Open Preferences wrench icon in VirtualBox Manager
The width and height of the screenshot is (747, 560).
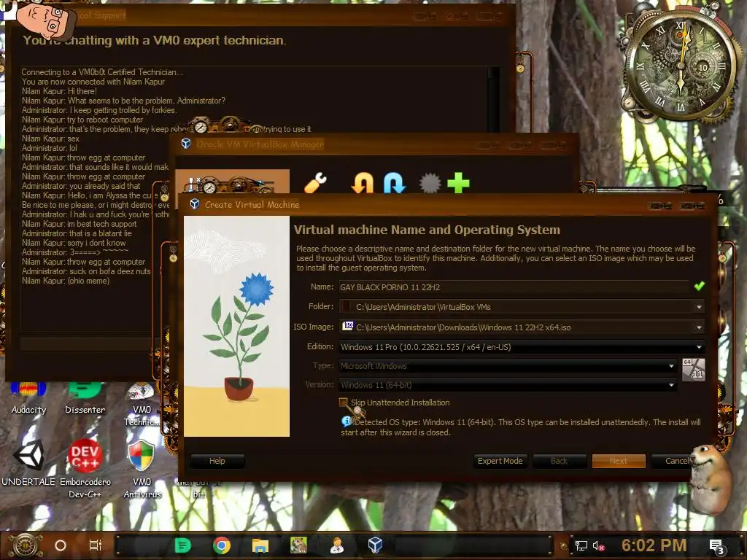pos(315,183)
